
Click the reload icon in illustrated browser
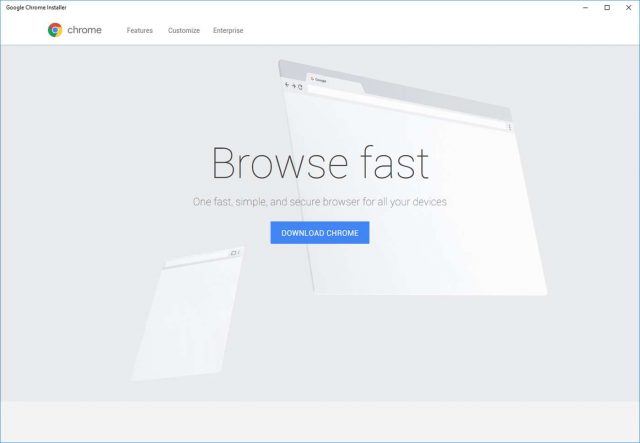pyautogui.click(x=300, y=87)
